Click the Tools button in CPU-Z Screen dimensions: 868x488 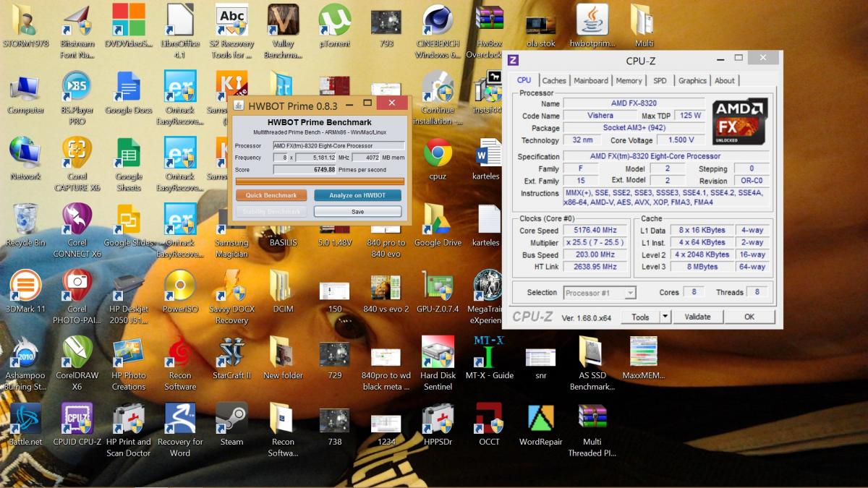pos(640,317)
